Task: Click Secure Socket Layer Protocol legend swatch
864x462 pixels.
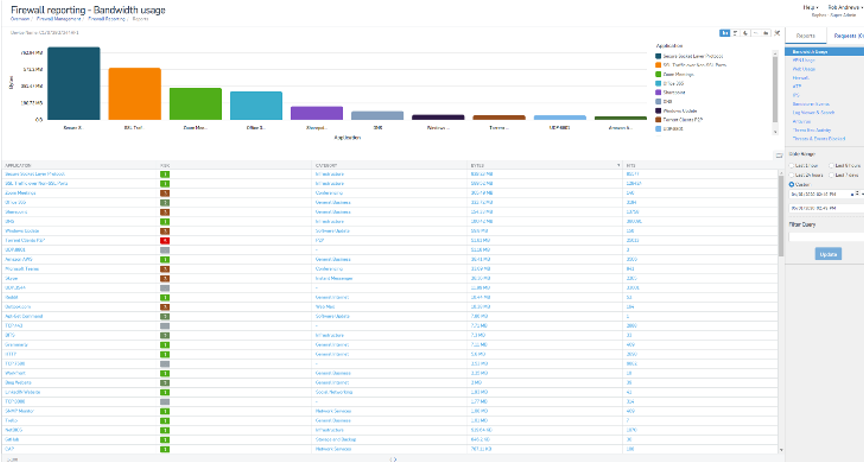Action: [x=658, y=56]
